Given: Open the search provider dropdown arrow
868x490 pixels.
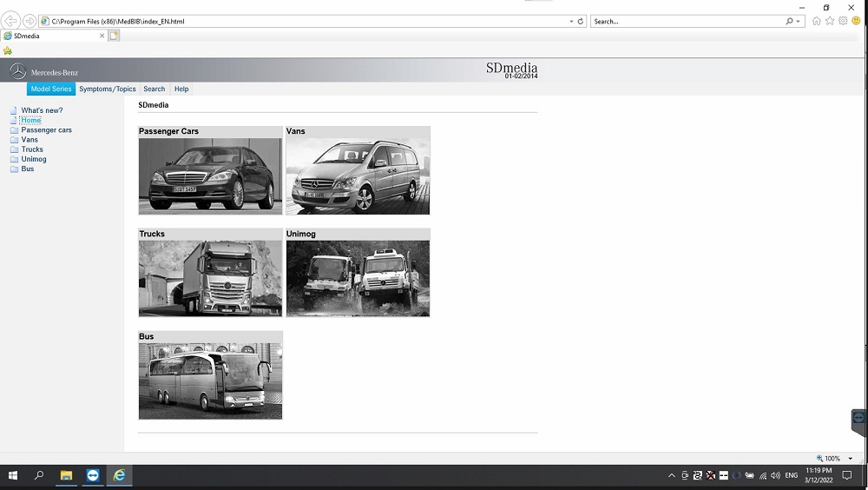Looking at the screenshot, I should pyautogui.click(x=798, y=21).
